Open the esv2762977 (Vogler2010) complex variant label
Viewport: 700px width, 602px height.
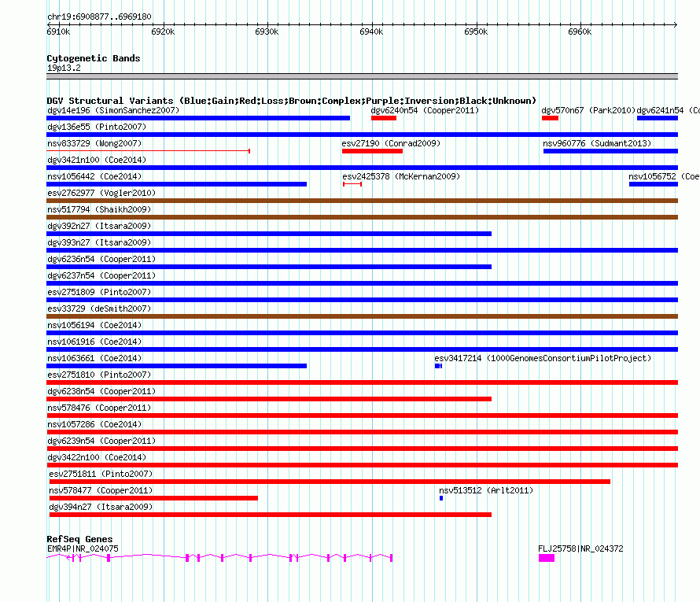(101, 193)
